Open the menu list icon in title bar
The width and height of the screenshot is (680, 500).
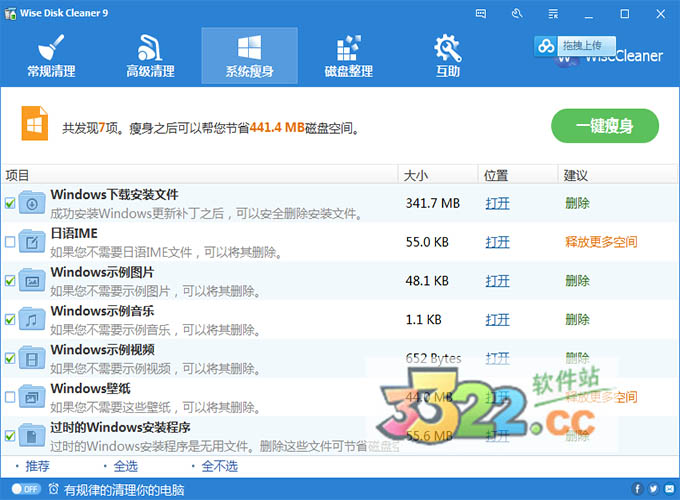coord(553,14)
